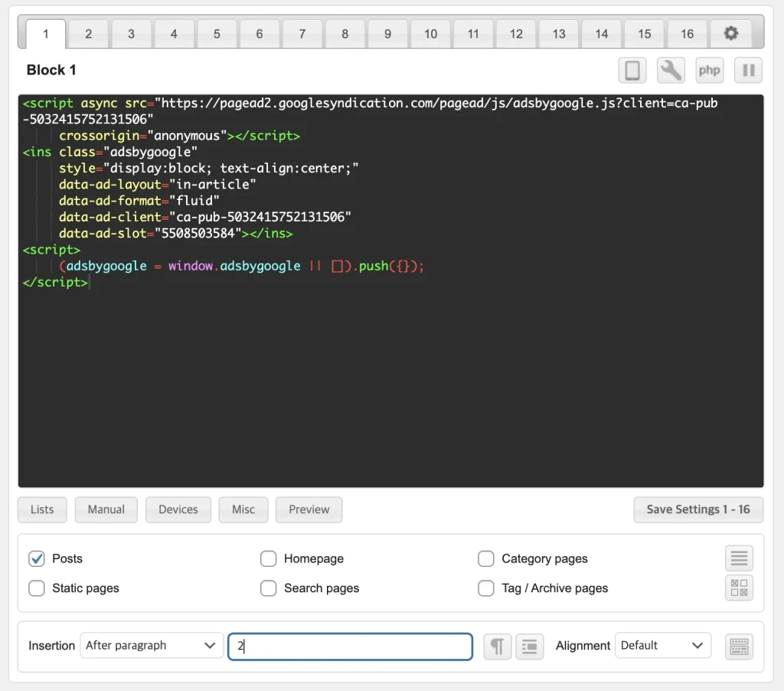The height and width of the screenshot is (691, 784).
Task: Open the plugin settings gear tab
Action: click(x=730, y=34)
